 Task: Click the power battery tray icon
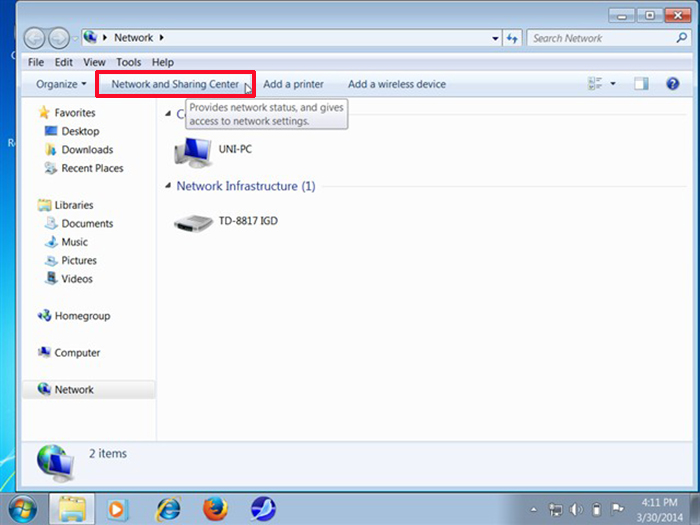(596, 509)
